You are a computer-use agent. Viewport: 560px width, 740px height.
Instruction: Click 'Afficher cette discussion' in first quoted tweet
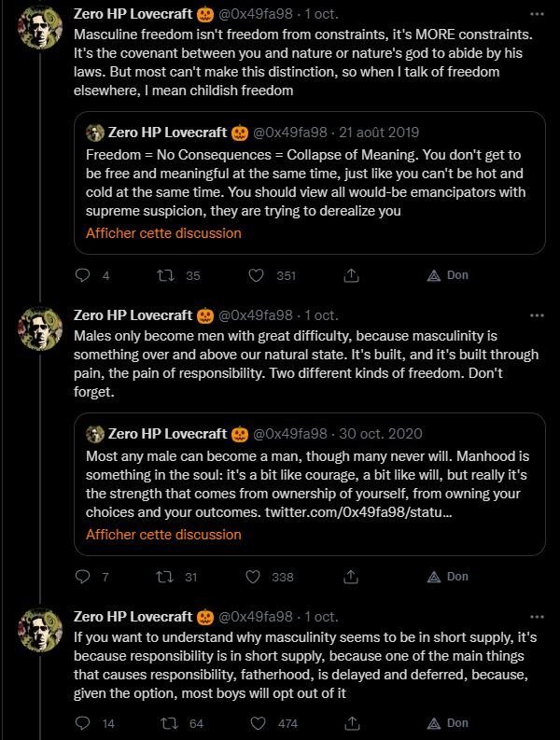coord(163,233)
